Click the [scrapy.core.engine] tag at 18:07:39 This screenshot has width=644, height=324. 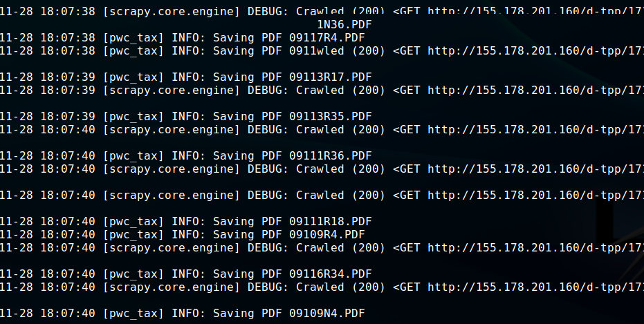[172, 90]
